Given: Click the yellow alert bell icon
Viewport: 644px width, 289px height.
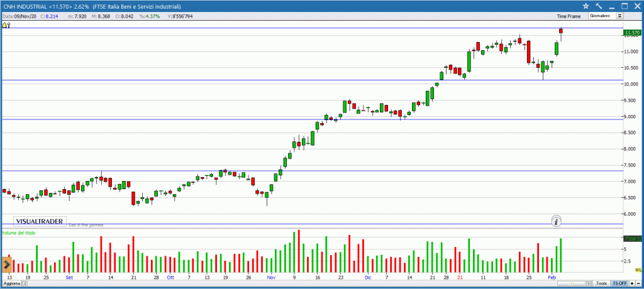Looking at the screenshot, I should [4, 25].
